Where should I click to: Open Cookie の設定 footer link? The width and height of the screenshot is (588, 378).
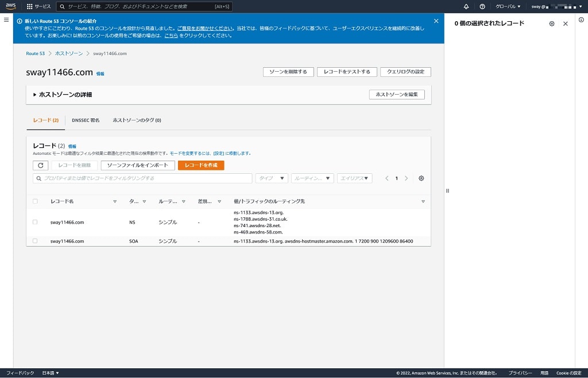[x=569, y=373]
